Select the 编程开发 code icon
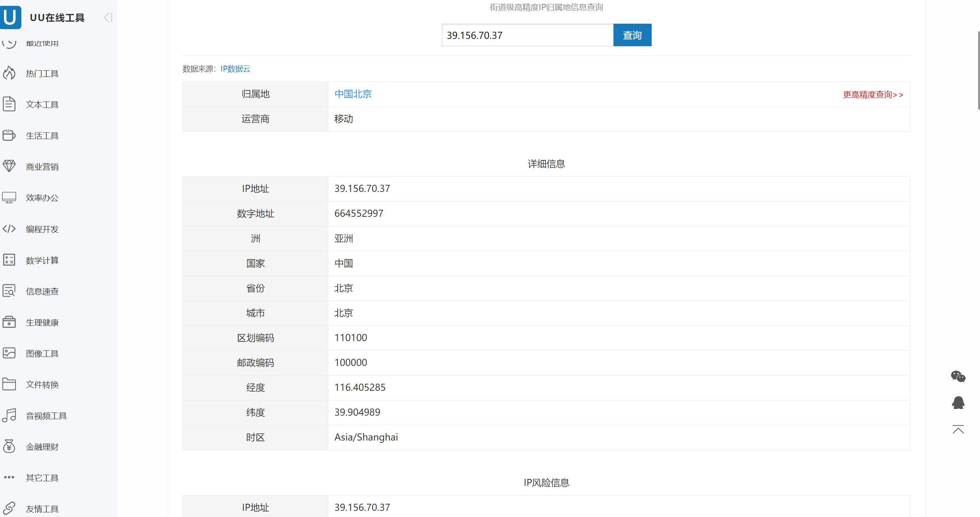The width and height of the screenshot is (980, 517). [x=9, y=229]
